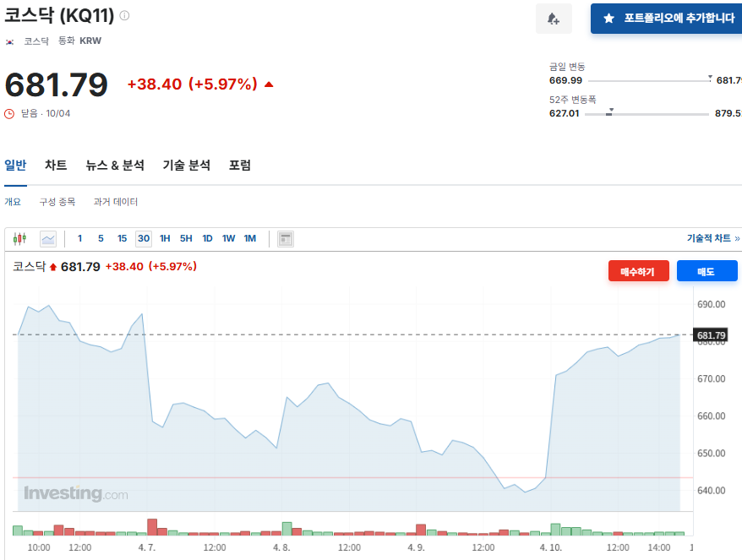Click the chart layout panel icon
The width and height of the screenshot is (742, 560).
286,239
